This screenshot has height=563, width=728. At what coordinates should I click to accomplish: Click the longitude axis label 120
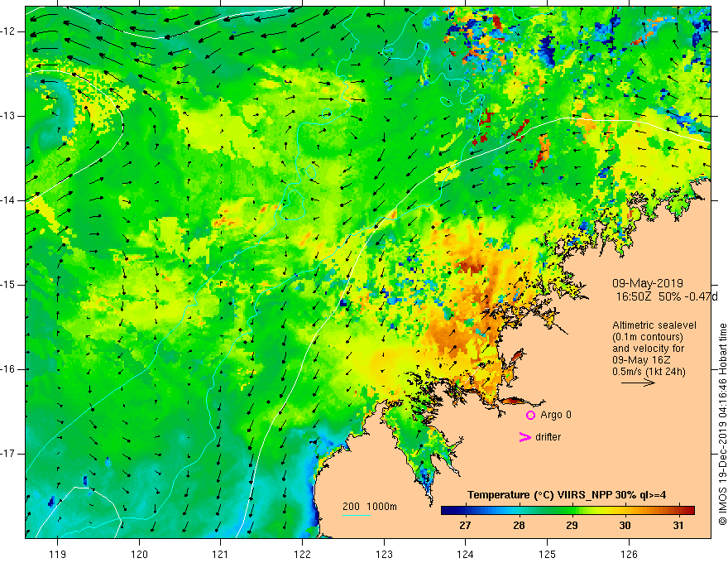pos(139,554)
